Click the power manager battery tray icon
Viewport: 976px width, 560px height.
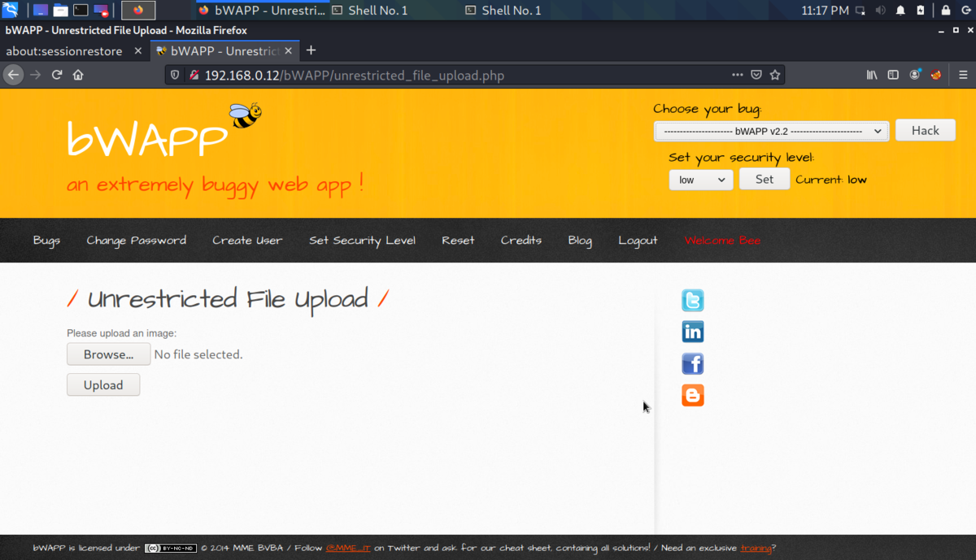921,11
